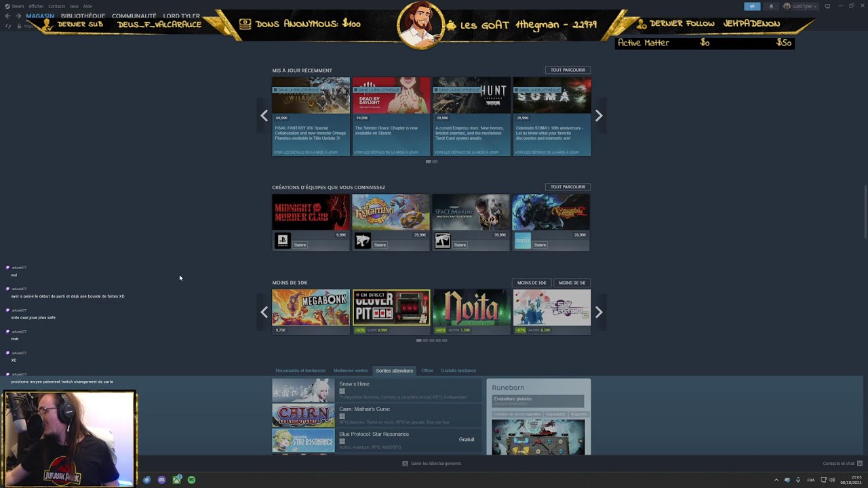Next arrow of the Moins de 10€ carousel
The image size is (868, 488).
[599, 312]
